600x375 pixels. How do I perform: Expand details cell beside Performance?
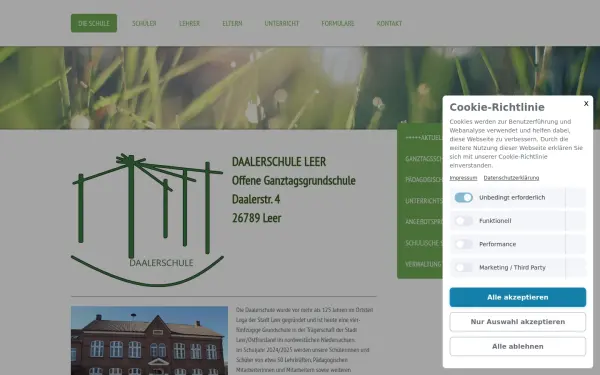click(576, 244)
